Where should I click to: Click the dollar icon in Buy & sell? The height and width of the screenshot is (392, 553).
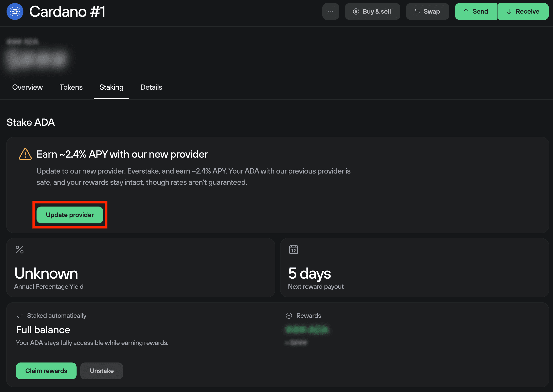[356, 11]
